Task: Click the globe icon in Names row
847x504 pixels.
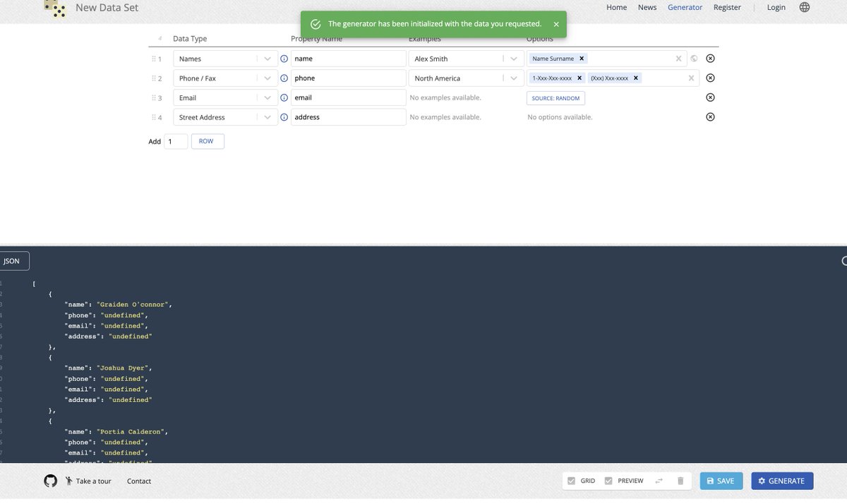Action: point(694,59)
